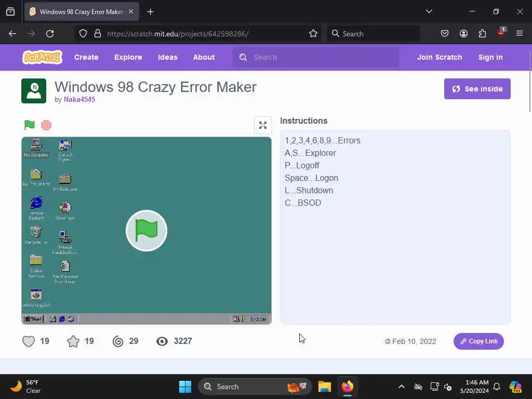Open the About page

pyautogui.click(x=204, y=57)
